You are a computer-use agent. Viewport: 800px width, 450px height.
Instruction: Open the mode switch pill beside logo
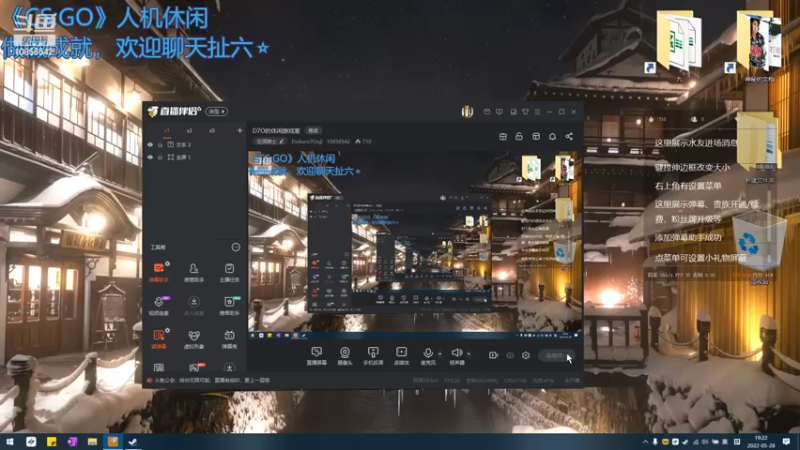216,111
